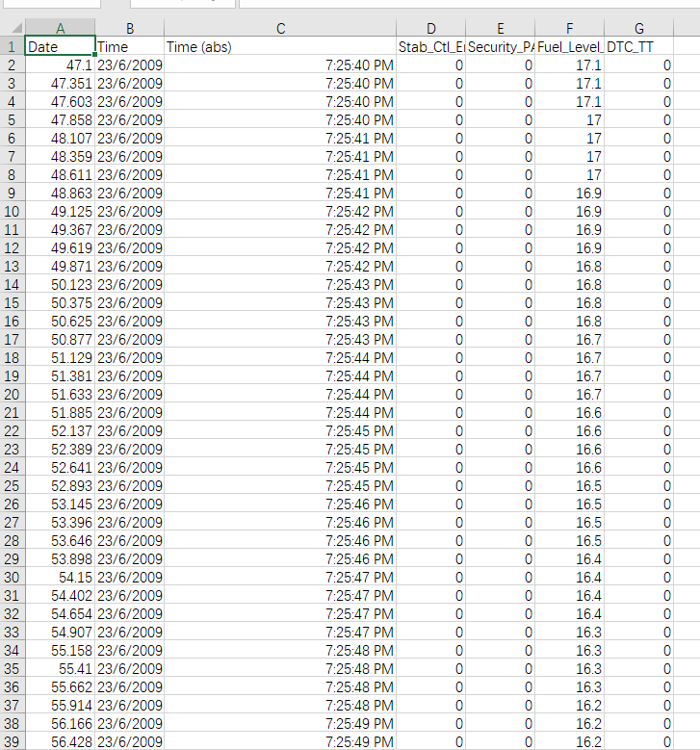Viewport: 700px width, 750px height.
Task: Select all cells via corner triangle
Action: [13, 28]
